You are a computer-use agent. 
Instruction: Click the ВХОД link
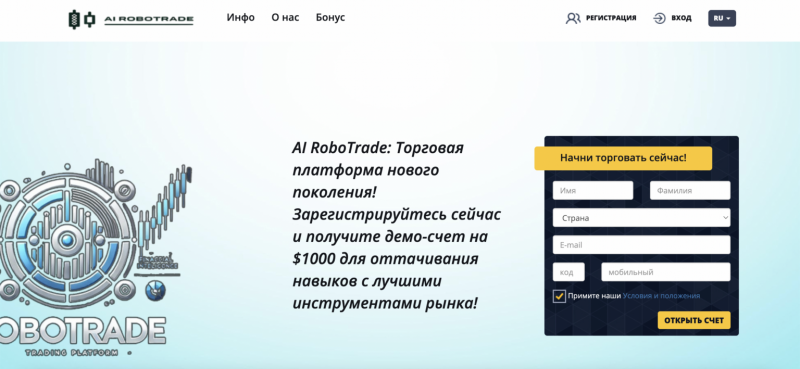point(681,18)
